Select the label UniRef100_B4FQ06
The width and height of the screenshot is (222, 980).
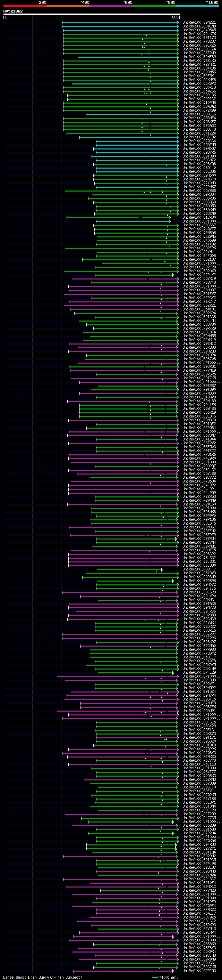[x=199, y=256]
